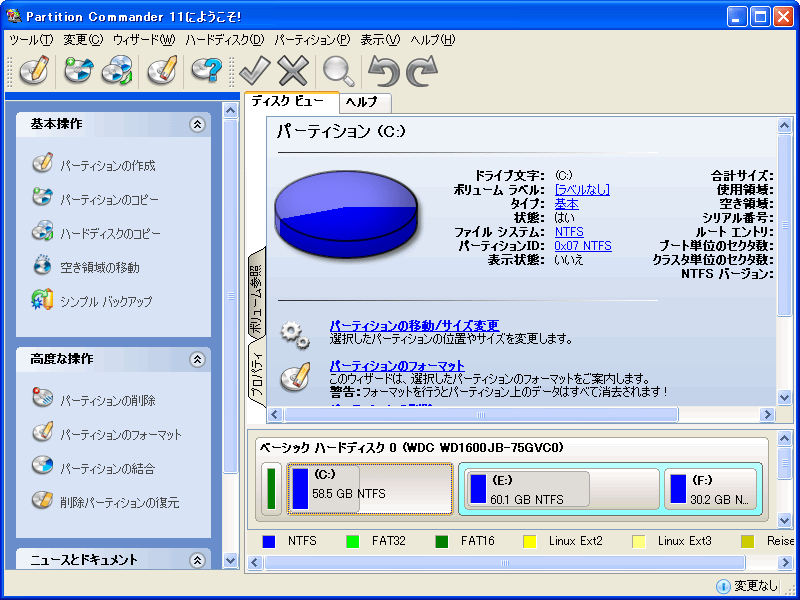
Task: Click the Copy Partition toolbar icon
Action: pos(79,70)
